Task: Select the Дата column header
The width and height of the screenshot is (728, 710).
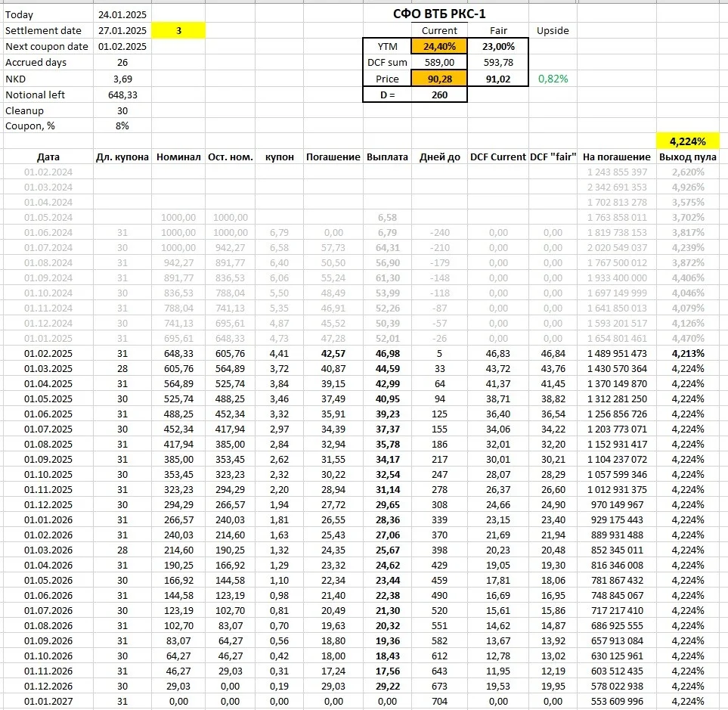Action: (x=48, y=157)
